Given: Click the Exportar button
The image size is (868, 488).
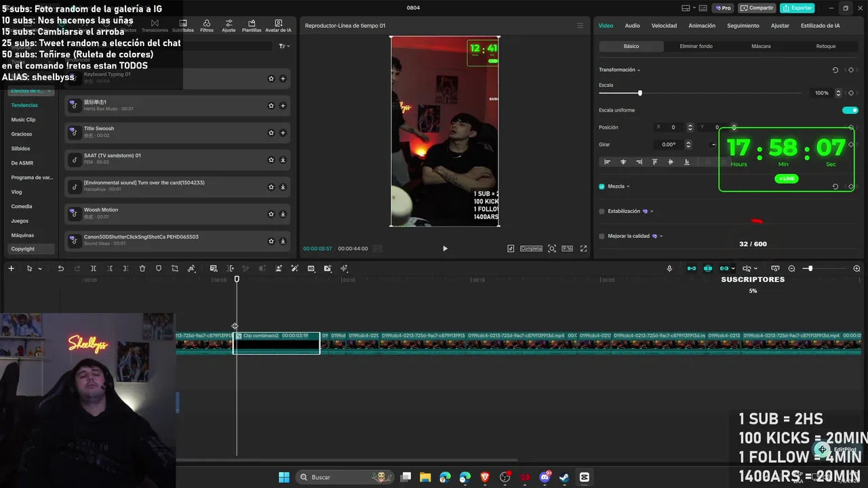Looking at the screenshot, I should click(797, 8).
